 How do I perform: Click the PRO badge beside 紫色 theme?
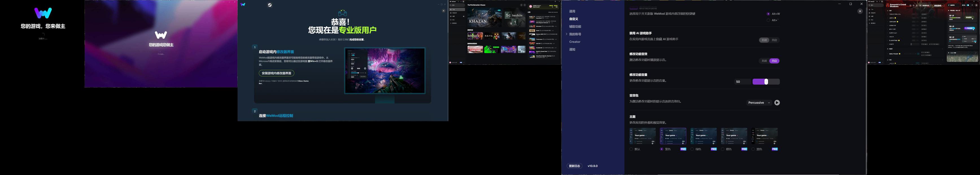coord(683,149)
